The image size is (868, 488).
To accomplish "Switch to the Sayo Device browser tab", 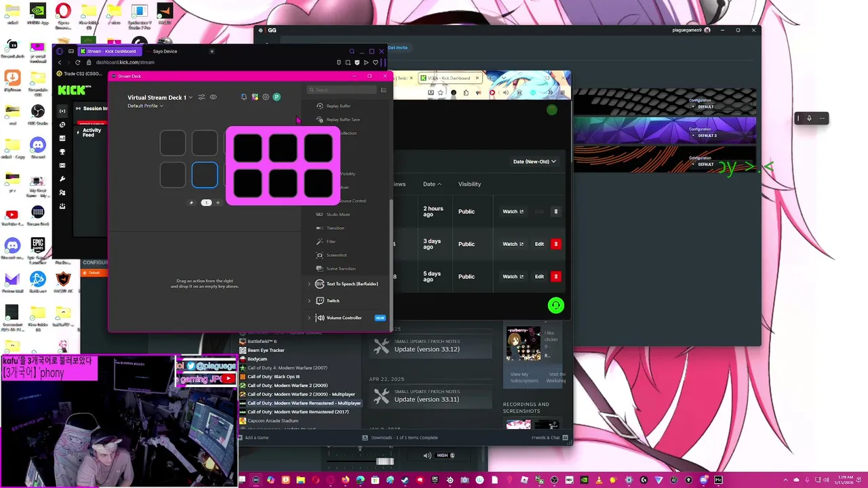I will [165, 52].
